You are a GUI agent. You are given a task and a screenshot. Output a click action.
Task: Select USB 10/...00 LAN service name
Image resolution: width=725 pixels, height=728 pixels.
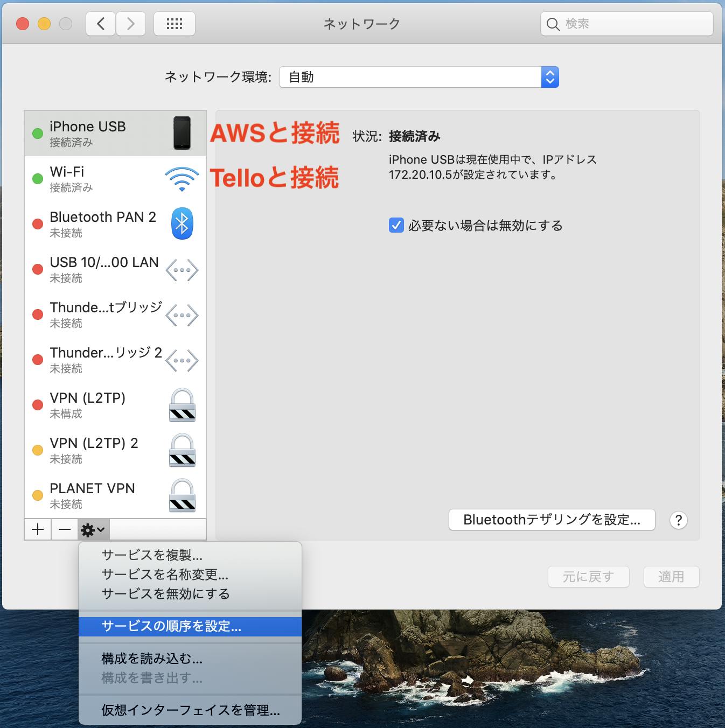(x=104, y=262)
